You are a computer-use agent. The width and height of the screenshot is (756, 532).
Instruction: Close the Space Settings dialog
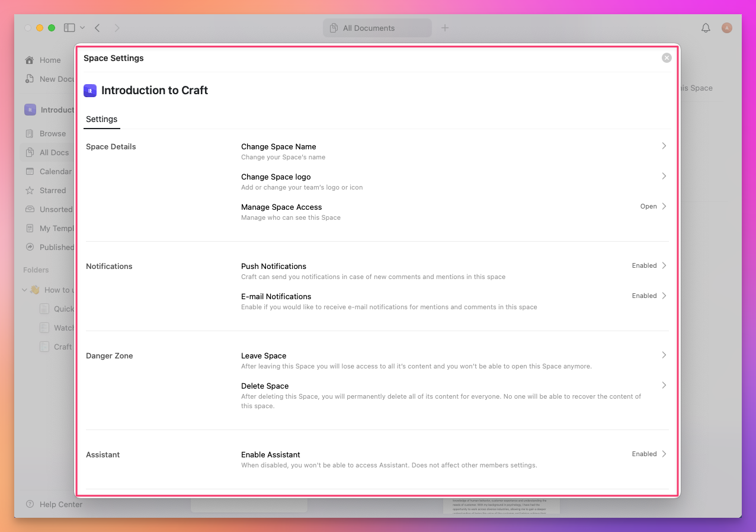click(667, 57)
